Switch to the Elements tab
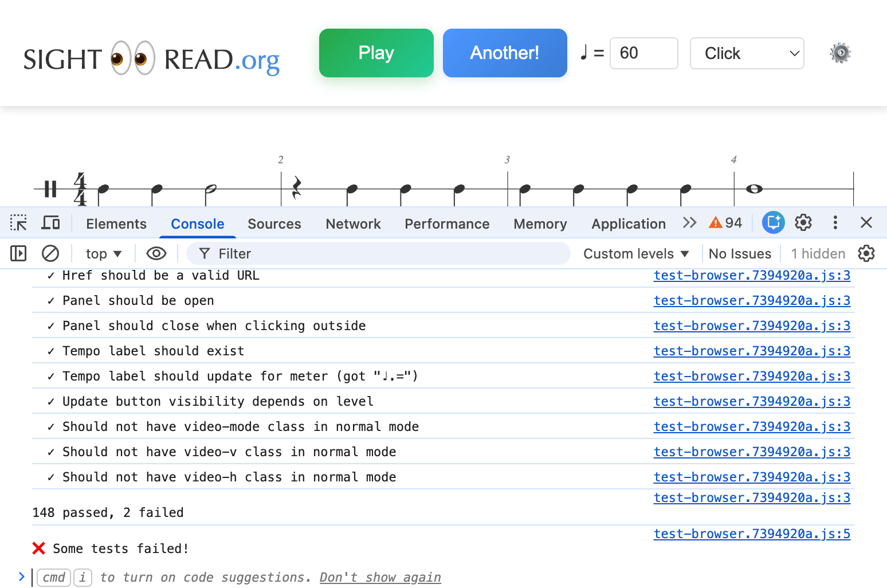This screenshot has height=588, width=887. coord(116,224)
